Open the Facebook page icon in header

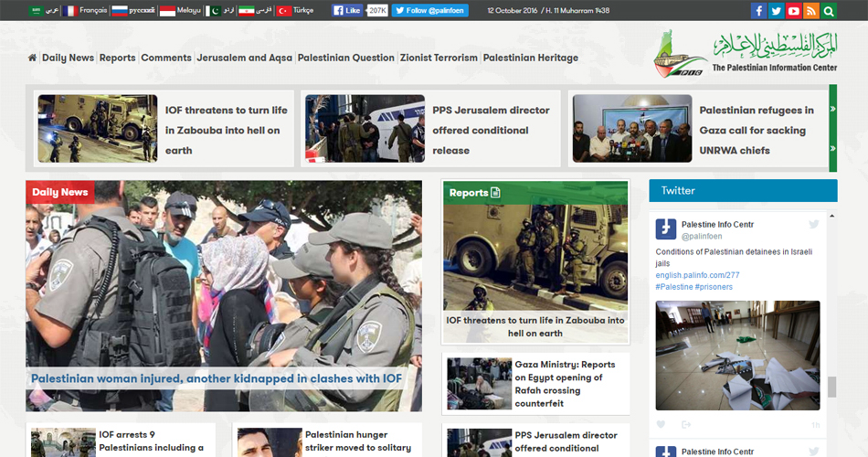tap(758, 11)
